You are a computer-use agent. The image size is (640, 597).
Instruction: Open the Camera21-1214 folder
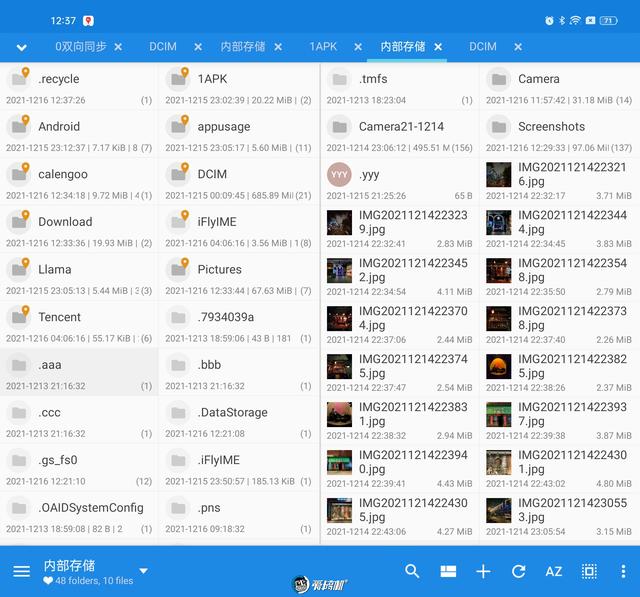coord(399,134)
